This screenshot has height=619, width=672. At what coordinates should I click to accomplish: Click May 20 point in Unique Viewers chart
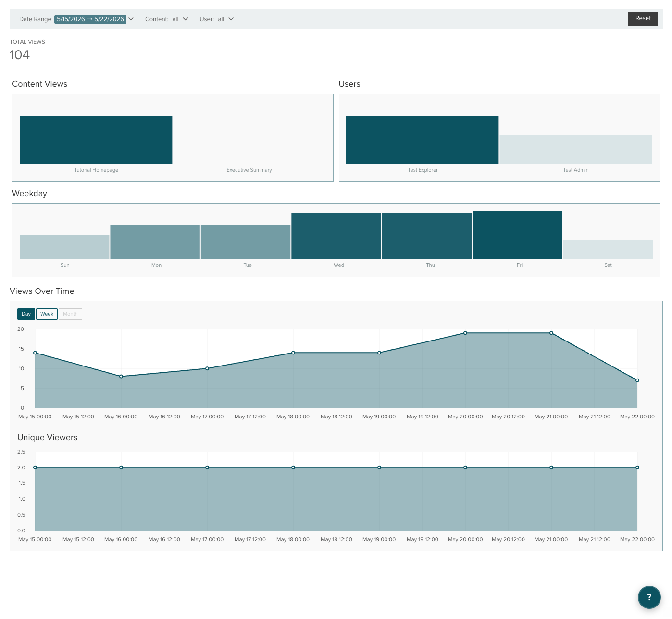465,467
